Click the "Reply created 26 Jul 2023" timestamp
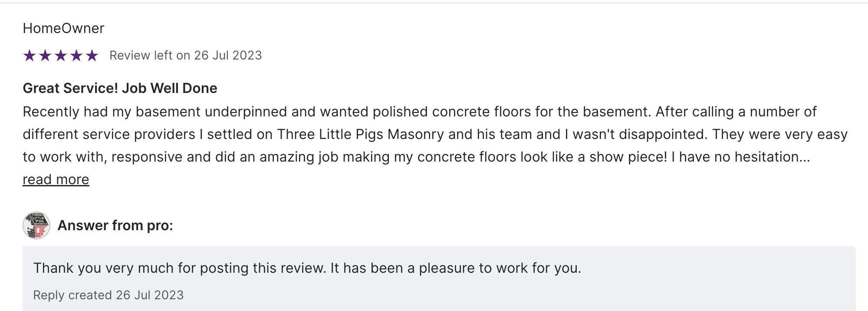Image resolution: width=868 pixels, height=311 pixels. pyautogui.click(x=108, y=295)
